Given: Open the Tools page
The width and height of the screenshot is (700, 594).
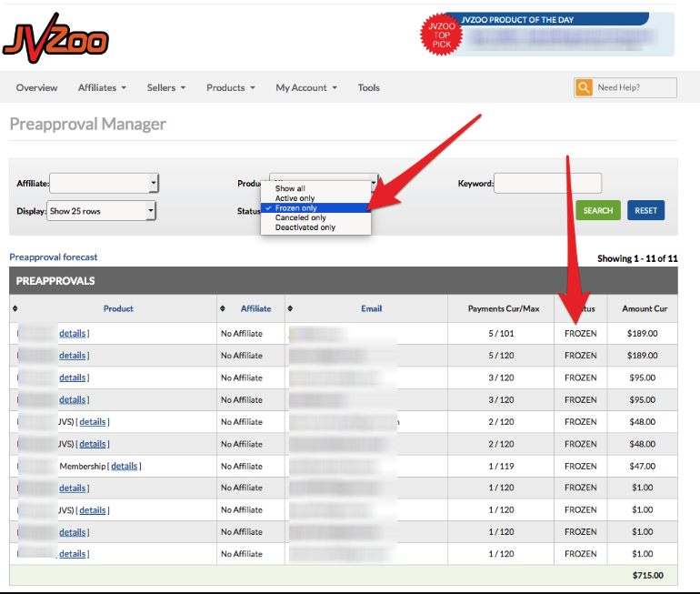Looking at the screenshot, I should (369, 87).
